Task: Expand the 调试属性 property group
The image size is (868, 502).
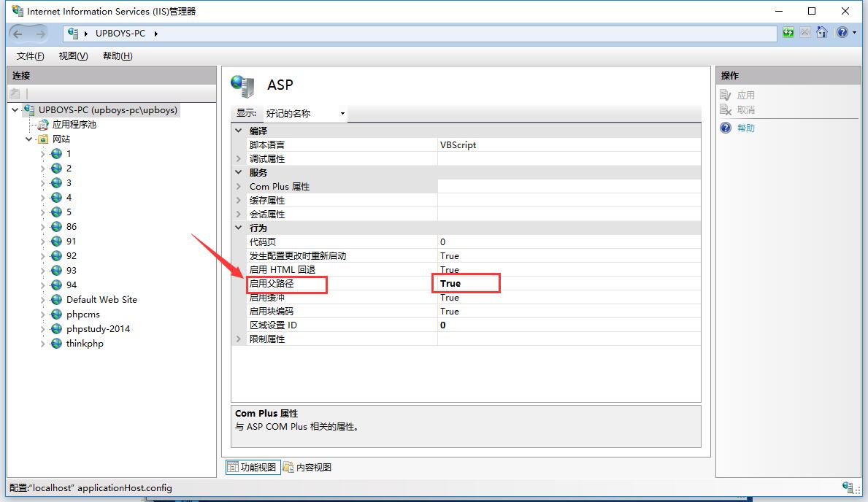Action: (x=239, y=159)
